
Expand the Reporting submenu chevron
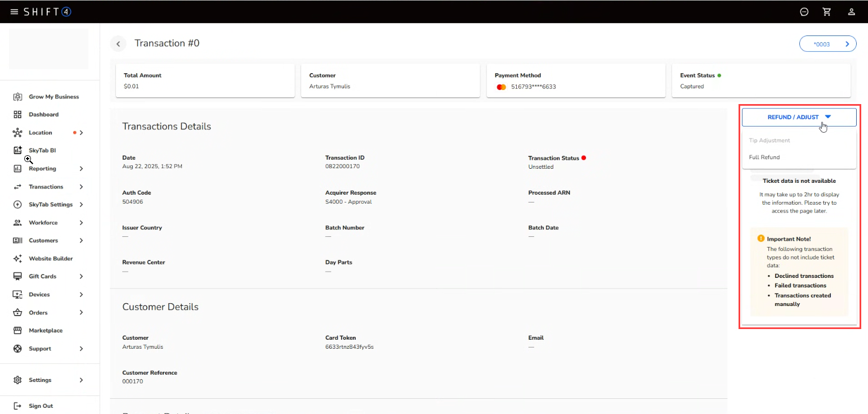tap(81, 169)
